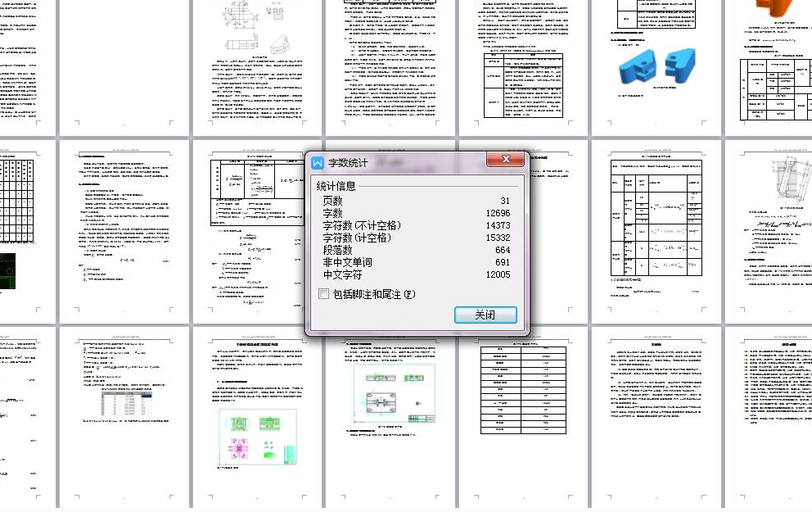This screenshot has height=512, width=812.
Task: Select the 中文字符 value 12005
Action: [x=498, y=274]
